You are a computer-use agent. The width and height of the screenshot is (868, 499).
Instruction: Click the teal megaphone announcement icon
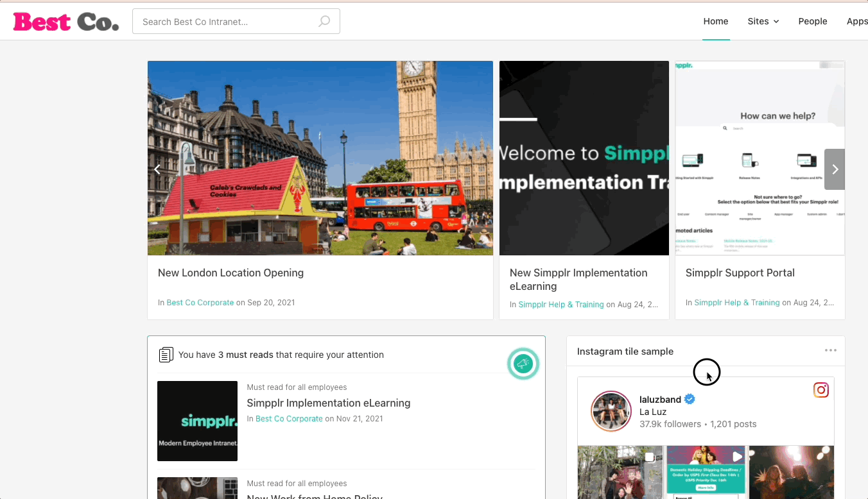(523, 364)
